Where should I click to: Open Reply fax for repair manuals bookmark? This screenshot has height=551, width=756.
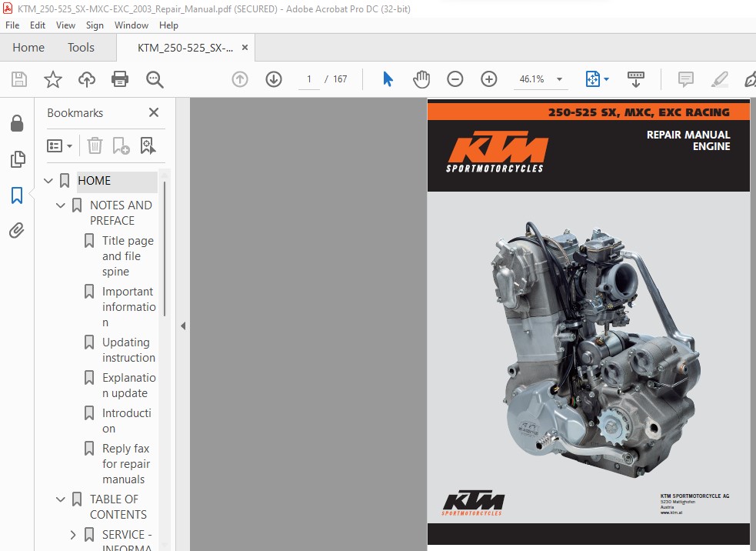[126, 464]
